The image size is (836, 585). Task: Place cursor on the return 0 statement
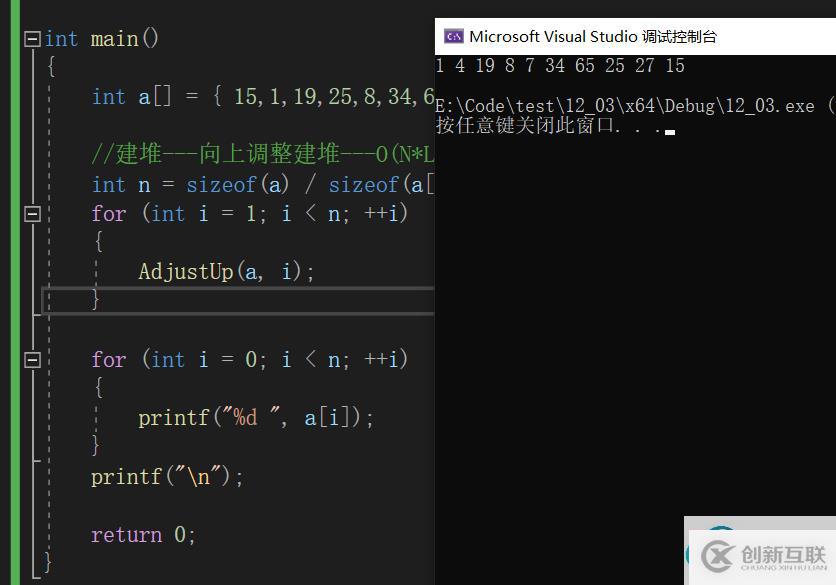143,535
